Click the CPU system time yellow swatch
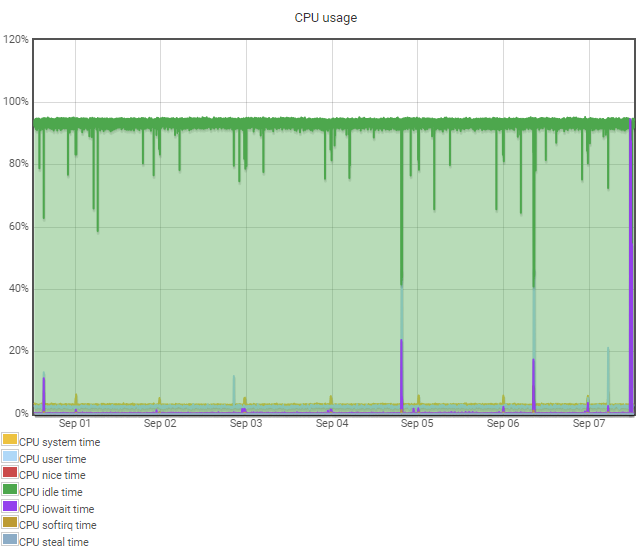Image resolution: width=639 pixels, height=553 pixels. (10, 439)
